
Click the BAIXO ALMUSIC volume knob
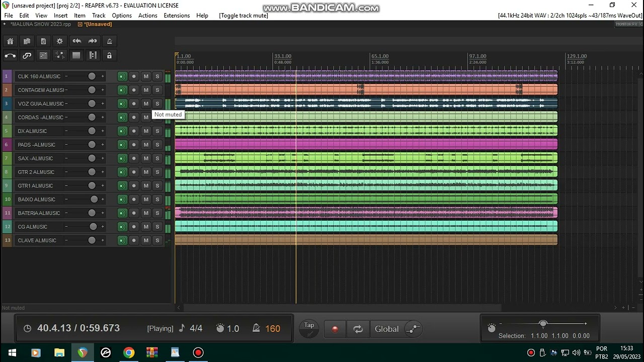[x=94, y=200]
